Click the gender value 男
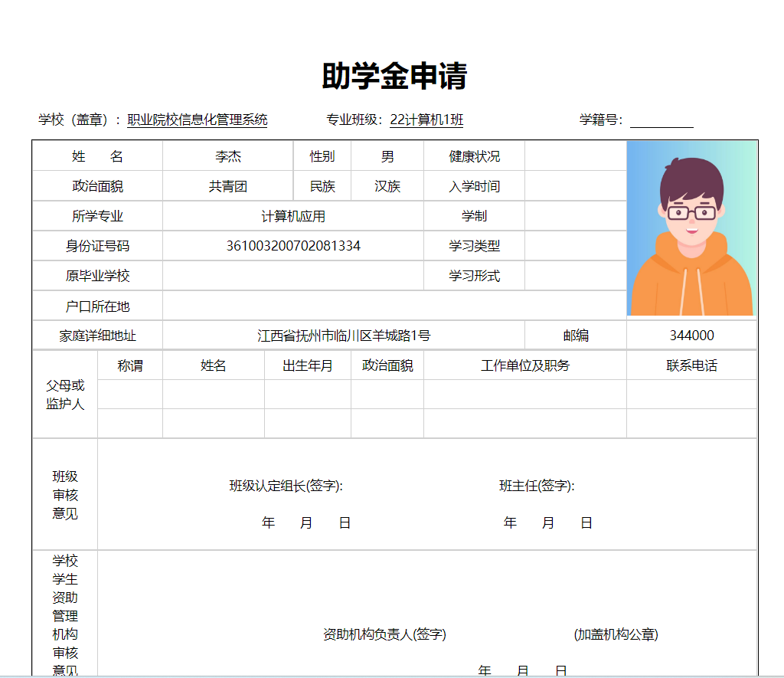The height and width of the screenshot is (678, 784). [x=387, y=156]
